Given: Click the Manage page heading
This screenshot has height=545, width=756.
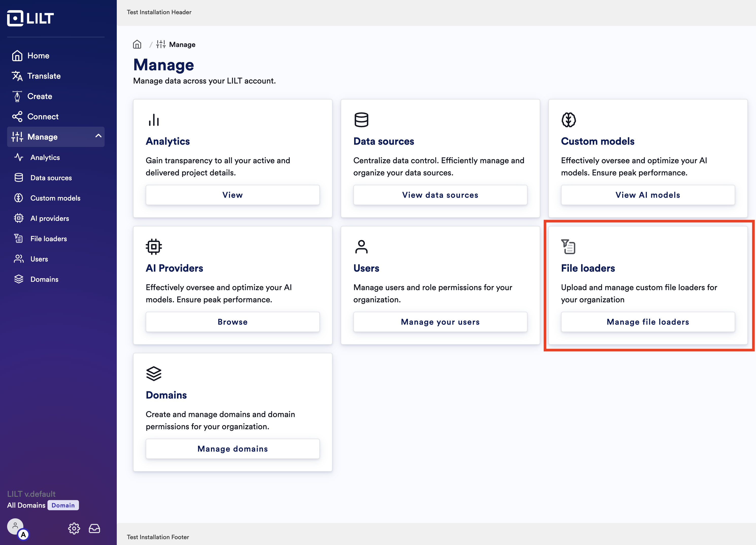Looking at the screenshot, I should click(x=164, y=65).
